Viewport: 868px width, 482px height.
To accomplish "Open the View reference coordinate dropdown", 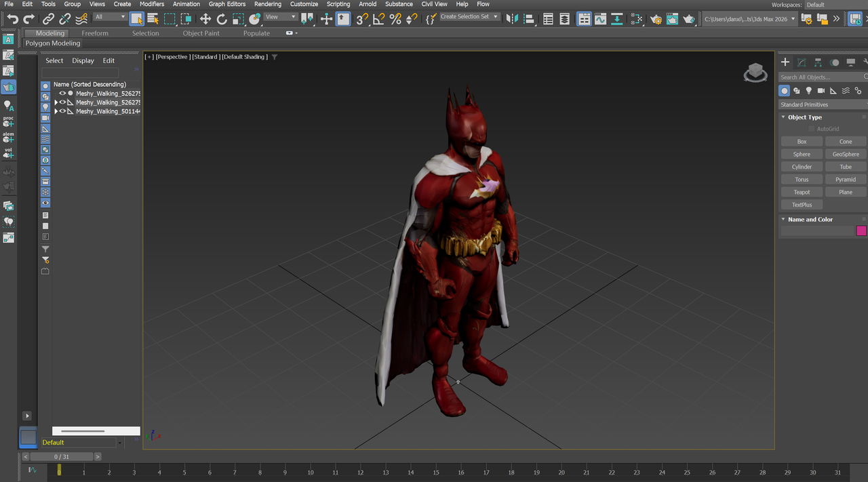I will (280, 17).
